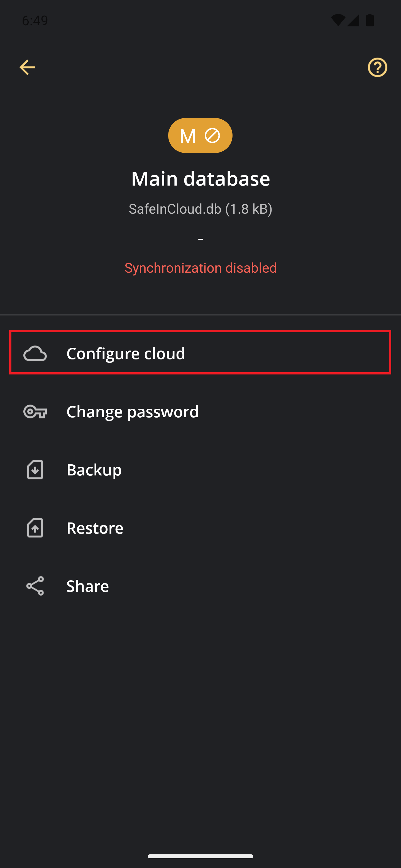401x868 pixels.
Task: Tap the letter M in the database badge
Action: [x=187, y=136]
